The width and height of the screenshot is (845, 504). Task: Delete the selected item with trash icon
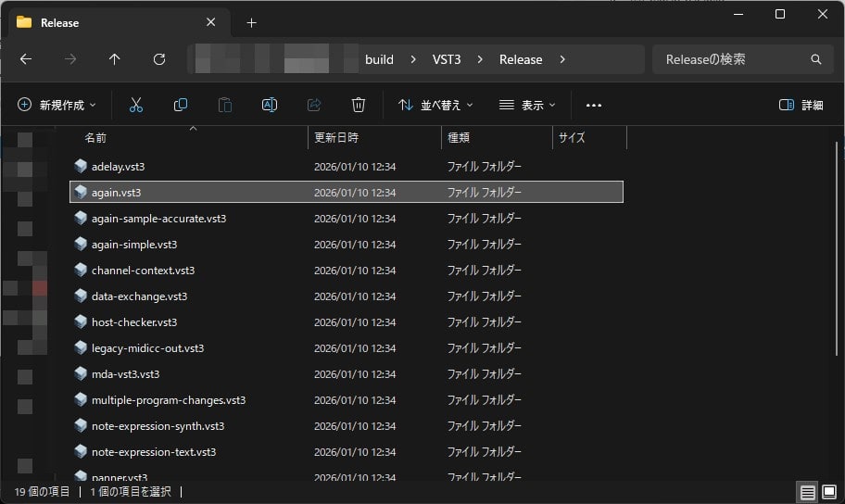pyautogui.click(x=359, y=105)
